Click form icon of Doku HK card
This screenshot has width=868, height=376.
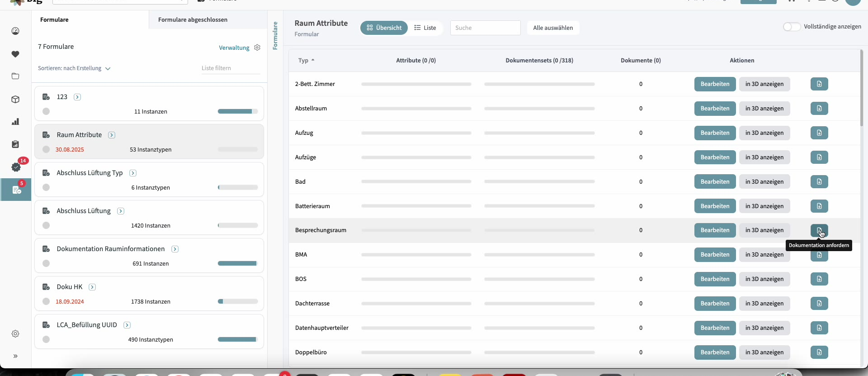click(46, 287)
